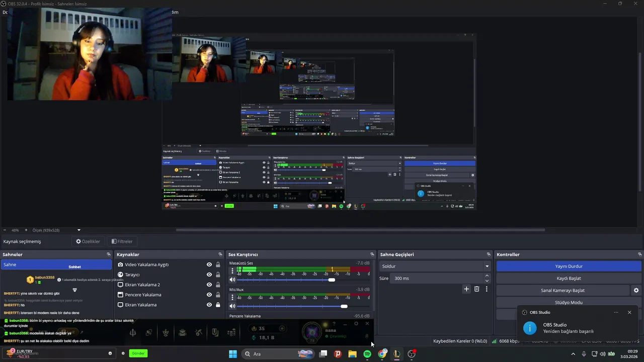Open League of Legends from the taskbar
The height and width of the screenshot is (362, 644).
[397, 354]
